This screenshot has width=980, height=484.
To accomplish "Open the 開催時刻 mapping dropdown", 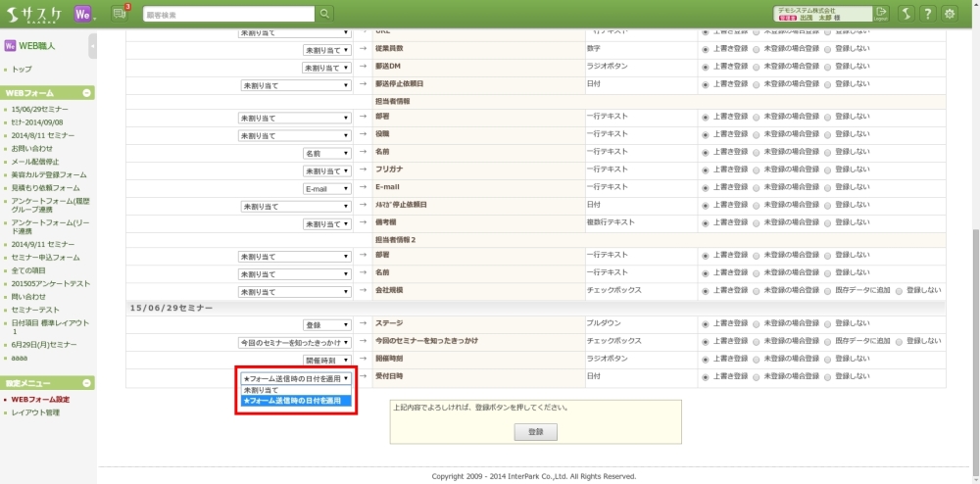I will coord(326,360).
